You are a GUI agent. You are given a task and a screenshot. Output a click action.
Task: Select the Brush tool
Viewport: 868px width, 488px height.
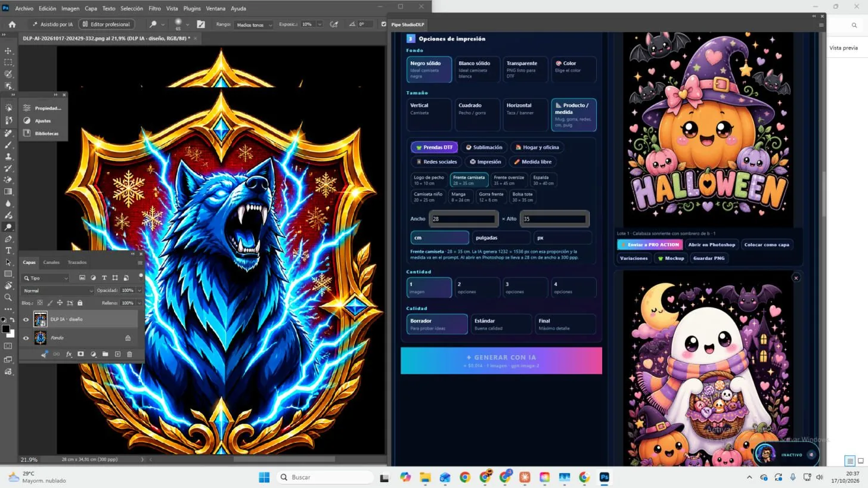point(8,145)
